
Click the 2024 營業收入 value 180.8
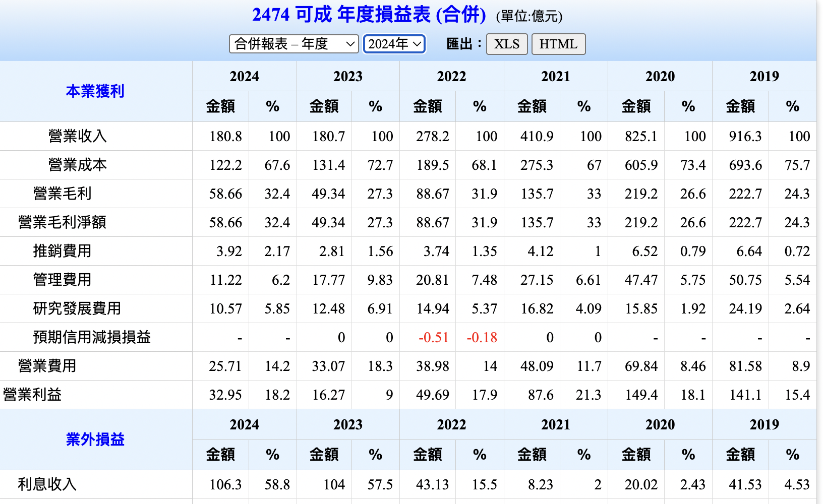tap(225, 136)
